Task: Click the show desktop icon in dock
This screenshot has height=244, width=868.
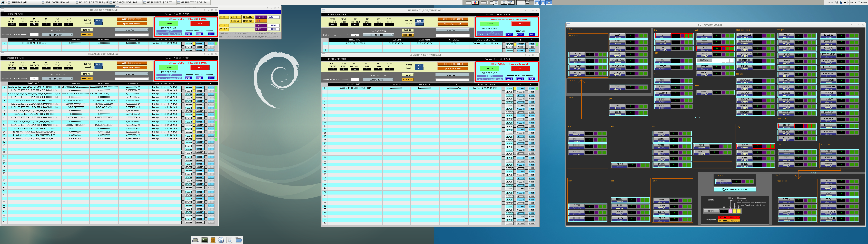Action: pyautogui.click(x=195, y=240)
